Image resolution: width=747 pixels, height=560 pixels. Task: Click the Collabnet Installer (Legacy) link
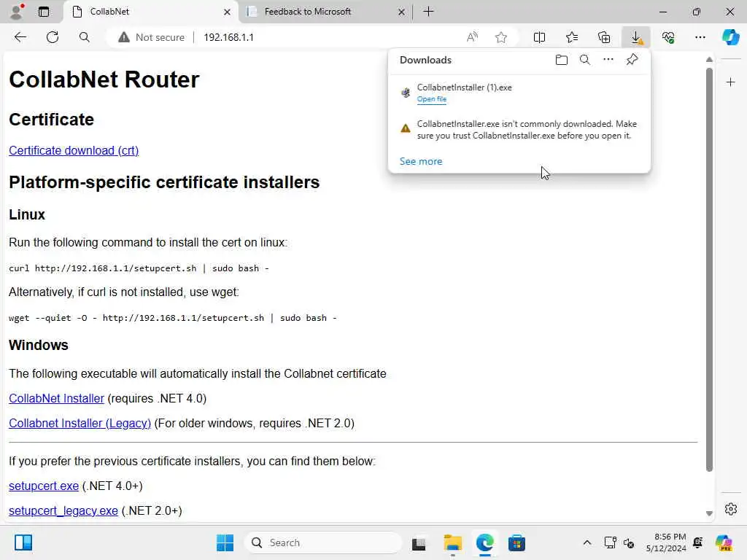[x=80, y=424]
